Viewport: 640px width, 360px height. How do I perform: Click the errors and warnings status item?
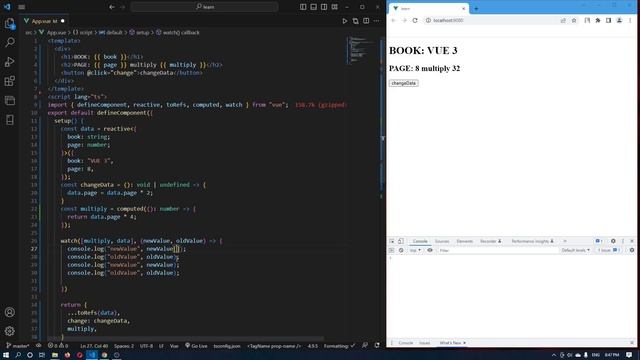58,346
